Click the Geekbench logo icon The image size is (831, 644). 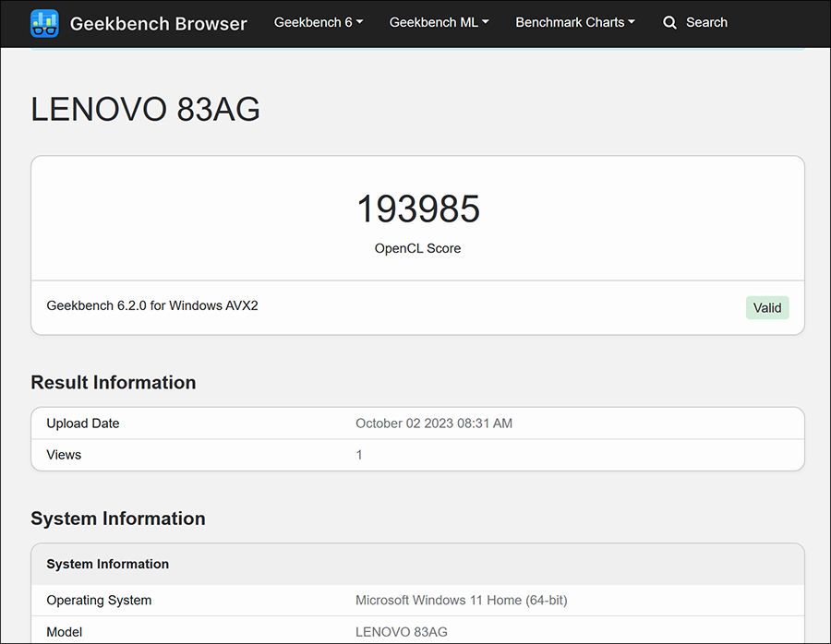coord(44,23)
